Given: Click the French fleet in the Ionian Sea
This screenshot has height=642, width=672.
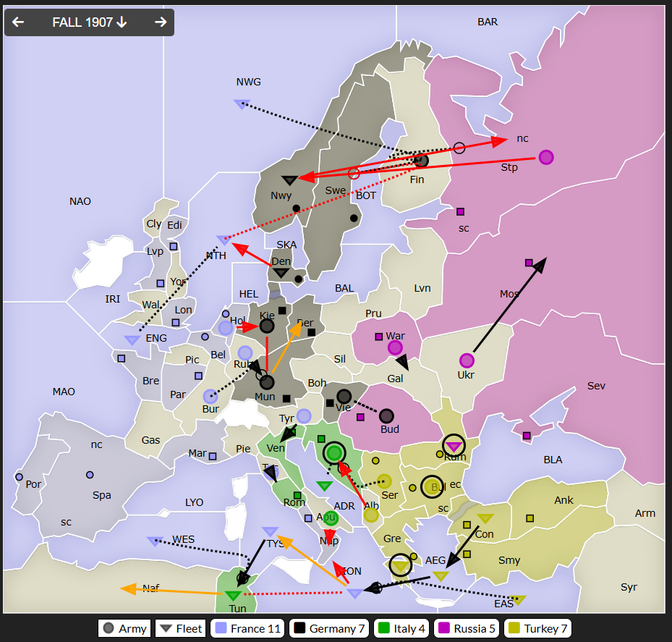Looking at the screenshot, I should (x=354, y=594).
